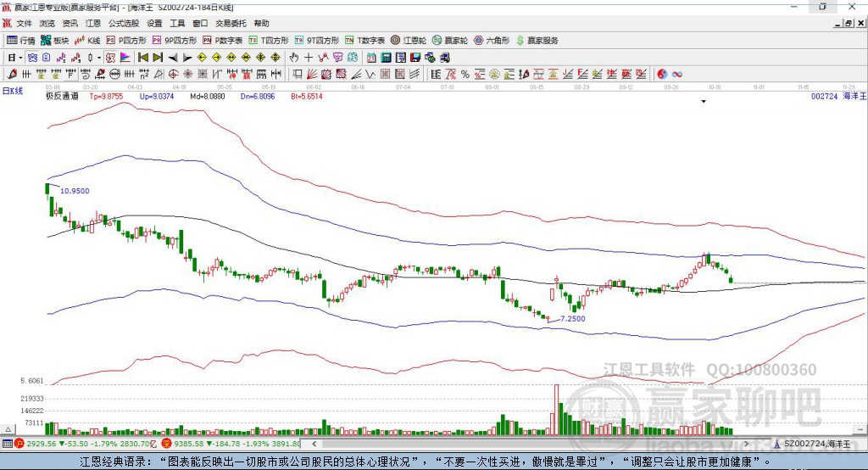Click the 极反通道 indicator label
The image size is (868, 470).
pos(62,97)
